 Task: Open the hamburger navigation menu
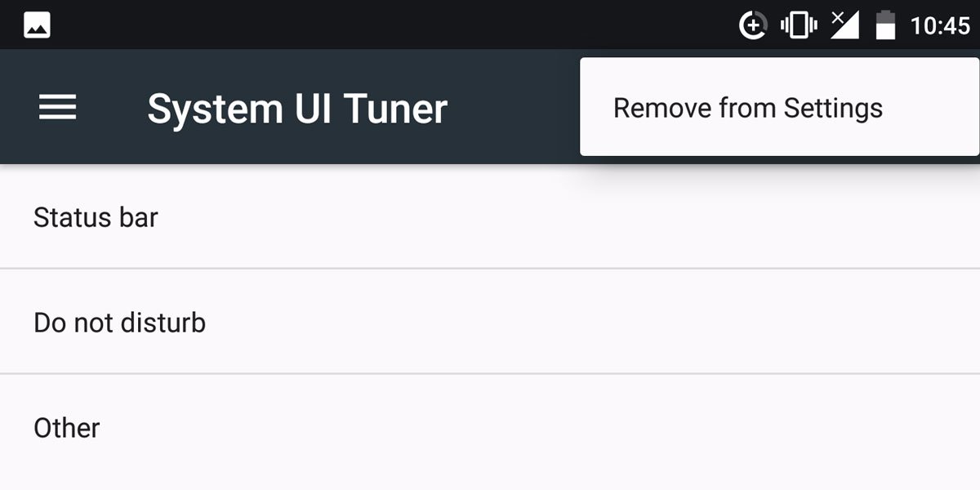[x=57, y=107]
